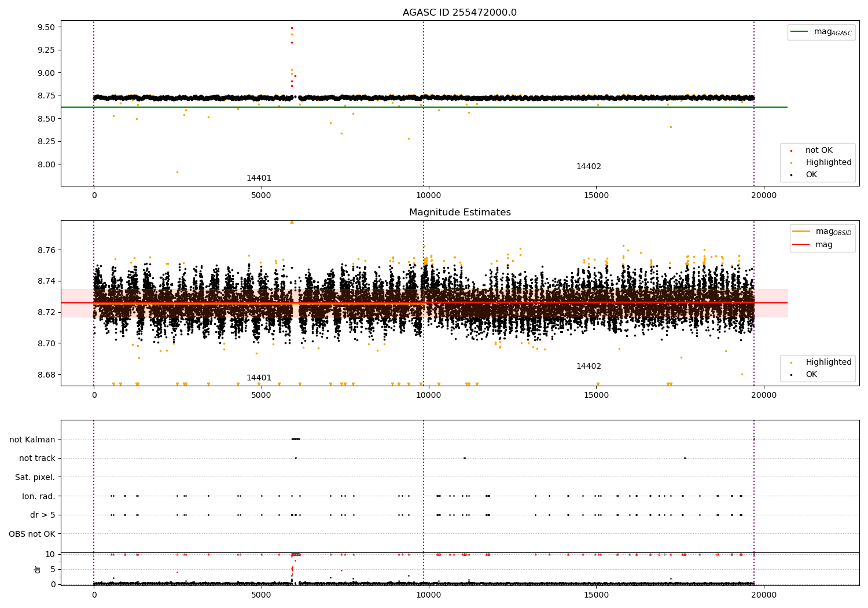Click the 'dr > 5' row label
Viewport: 868px width, 608px height.
[x=43, y=515]
